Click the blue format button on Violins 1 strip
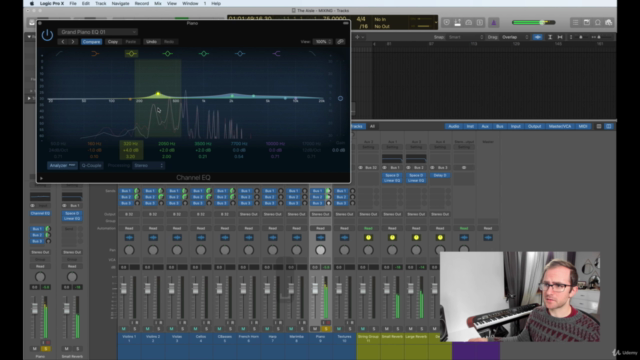This screenshot has width=640, height=360. (x=129, y=238)
